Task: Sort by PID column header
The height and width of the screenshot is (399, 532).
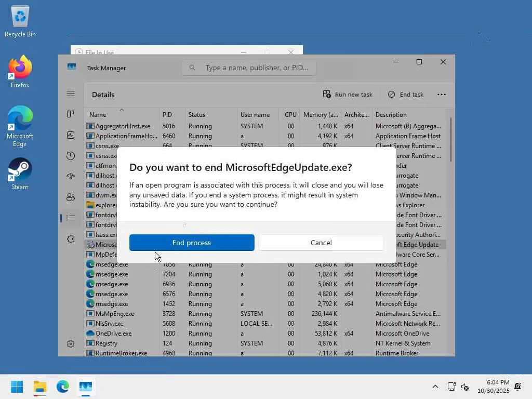Action: [x=172, y=115]
